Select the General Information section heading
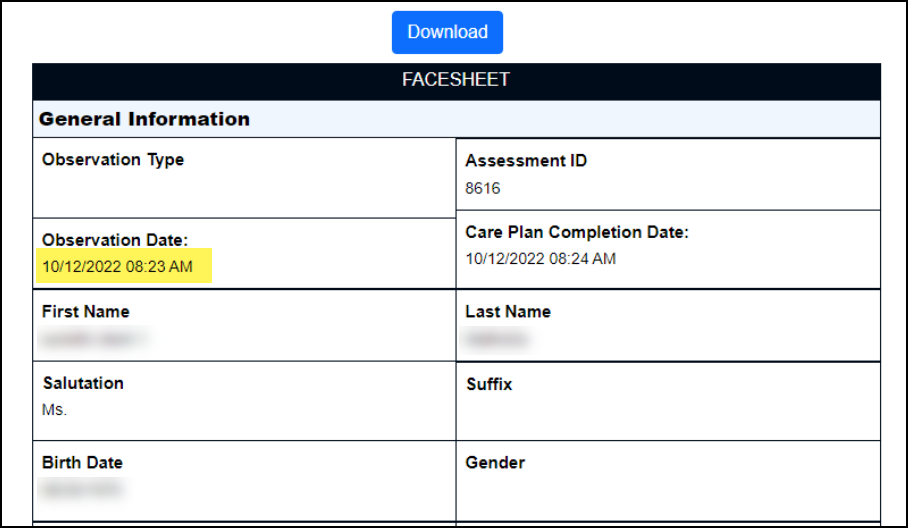908x528 pixels. point(144,119)
